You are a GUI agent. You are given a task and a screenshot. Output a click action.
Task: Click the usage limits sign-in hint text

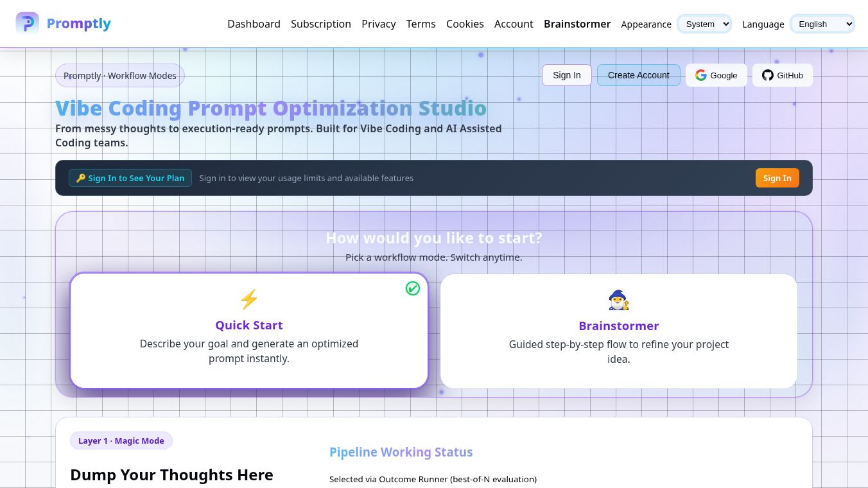tap(306, 178)
